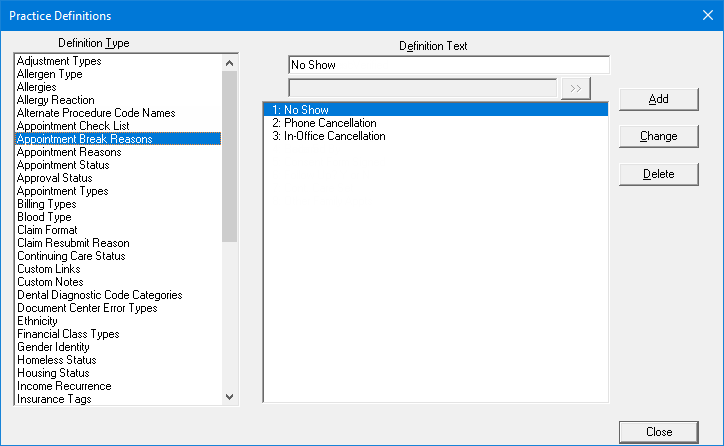Select Document Center Error Types
Image resolution: width=724 pixels, height=446 pixels.
118,308
